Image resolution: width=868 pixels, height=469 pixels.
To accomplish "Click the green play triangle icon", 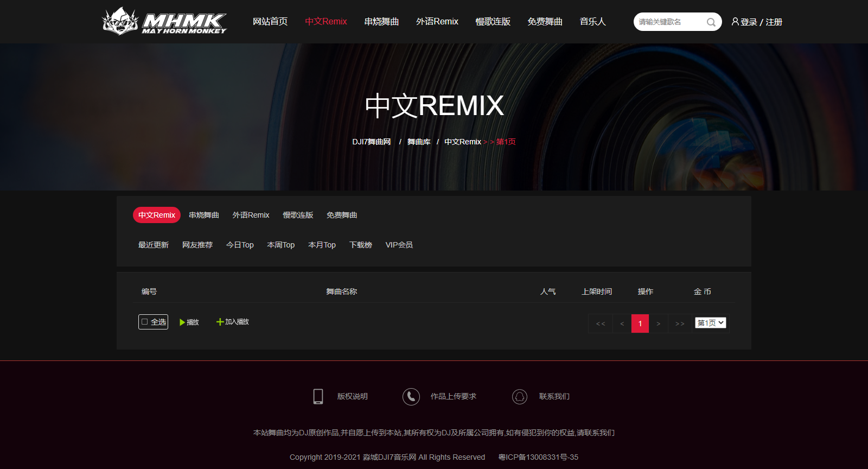I will [x=182, y=322].
